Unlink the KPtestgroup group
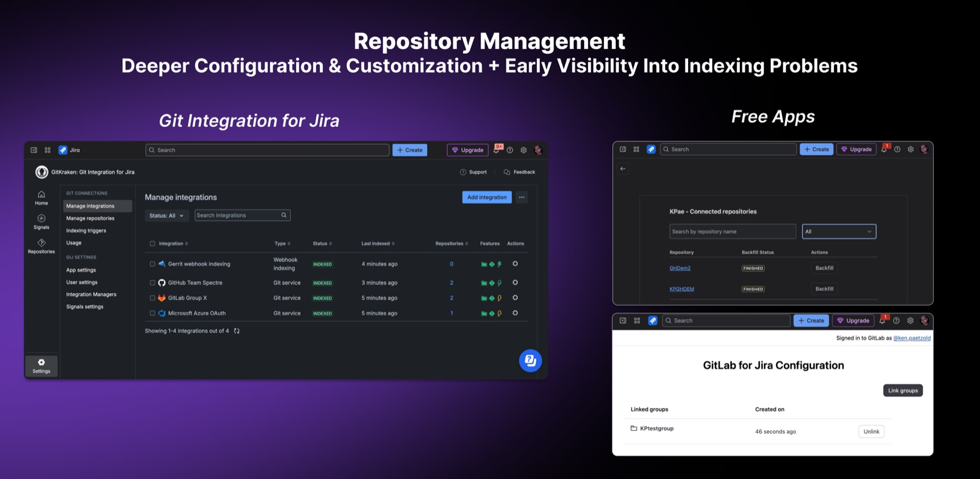Image resolution: width=980 pixels, height=479 pixels. (x=871, y=432)
